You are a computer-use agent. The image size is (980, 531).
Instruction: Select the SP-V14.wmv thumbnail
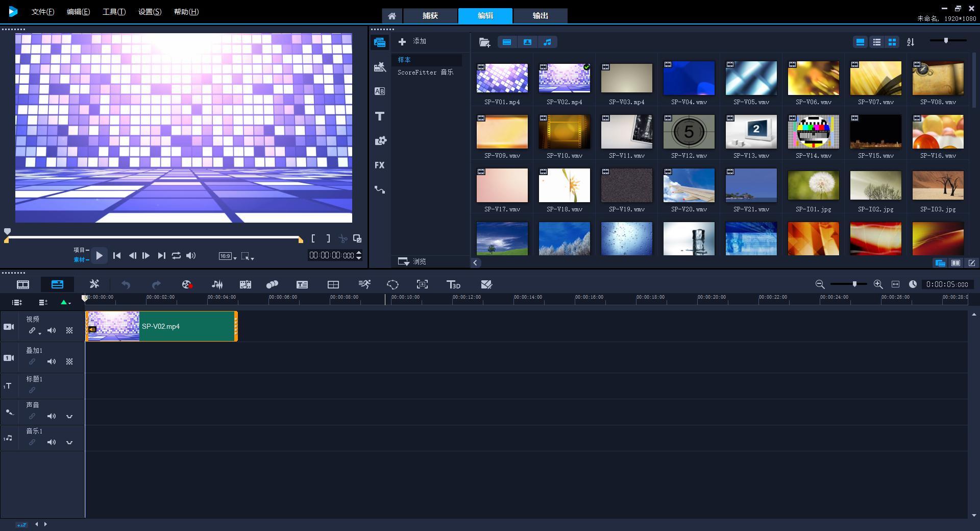coord(814,132)
